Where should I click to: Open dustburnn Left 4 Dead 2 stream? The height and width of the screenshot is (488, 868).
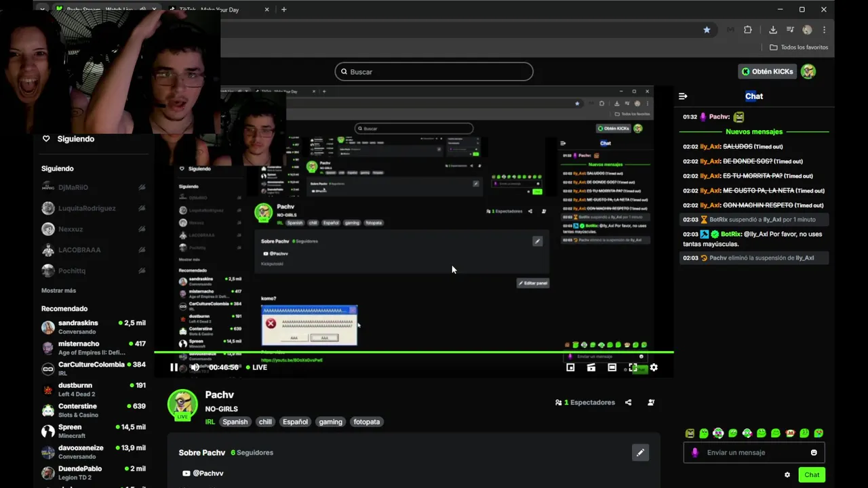pos(94,390)
